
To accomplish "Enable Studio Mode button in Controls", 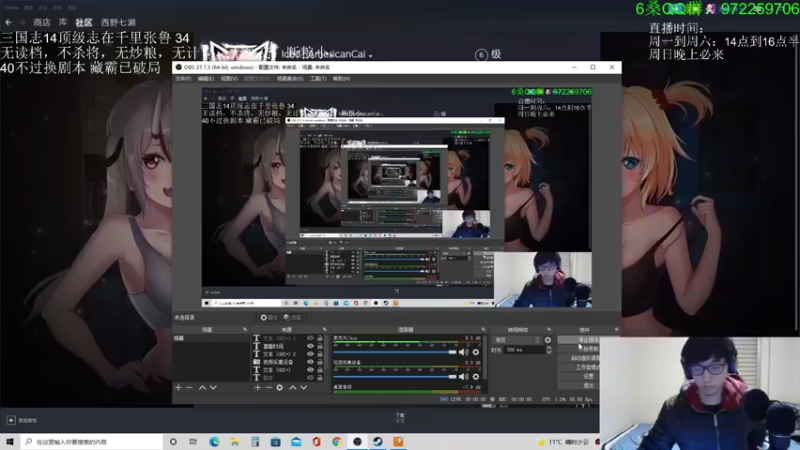I will click(x=579, y=367).
